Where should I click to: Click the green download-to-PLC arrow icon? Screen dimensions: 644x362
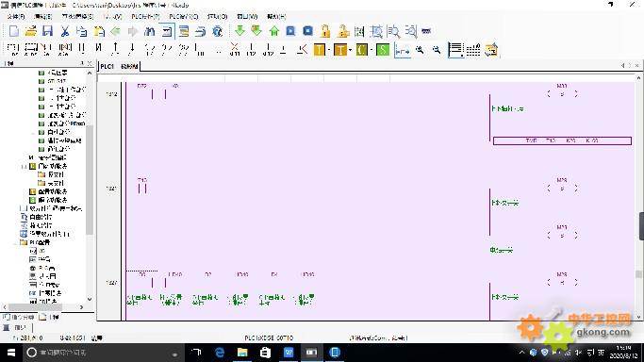[239, 30]
